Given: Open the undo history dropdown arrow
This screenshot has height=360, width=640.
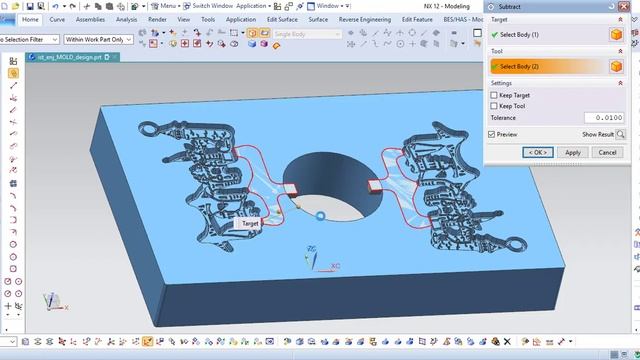Looking at the screenshot, I should pos(64,6).
